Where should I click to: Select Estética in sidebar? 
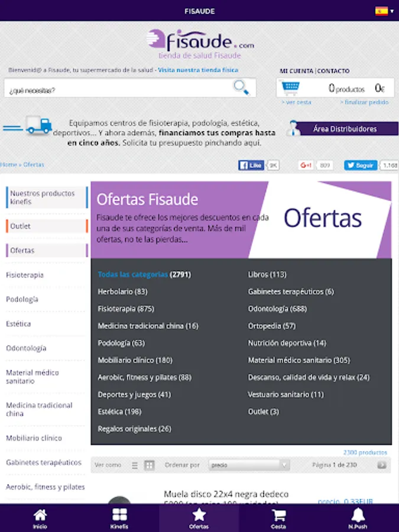coord(18,324)
